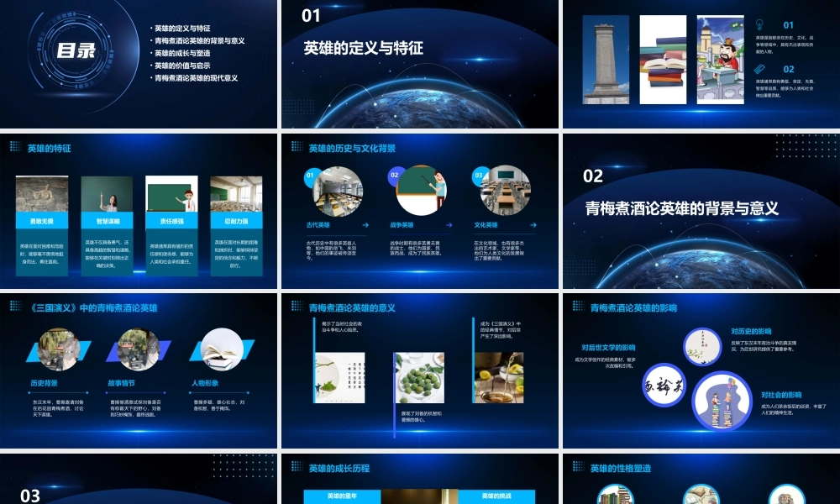Click 英雄的成长与塑造 in contents list
Image resolution: width=840 pixels, height=504 pixels.
pos(182,53)
